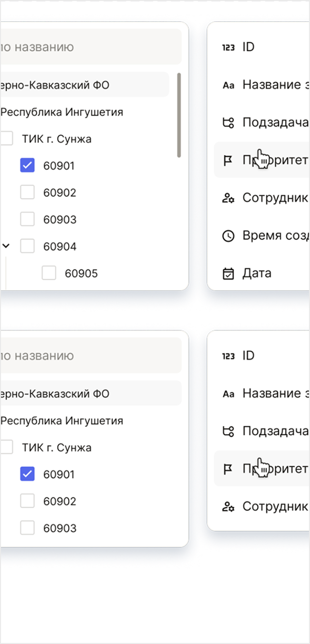This screenshot has width=310, height=644.
Task: Click the clock icon beside Время создания
Action: pos(228,236)
